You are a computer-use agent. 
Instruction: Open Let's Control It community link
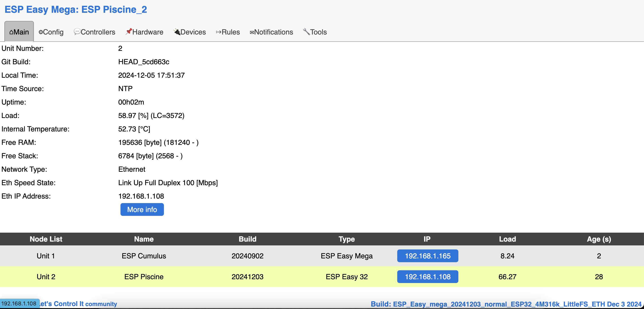click(78, 304)
